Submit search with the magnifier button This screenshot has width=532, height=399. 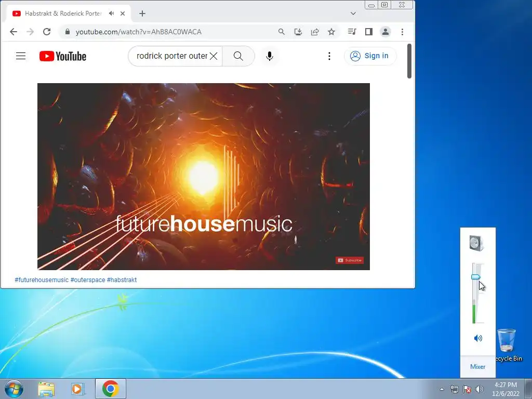click(238, 56)
